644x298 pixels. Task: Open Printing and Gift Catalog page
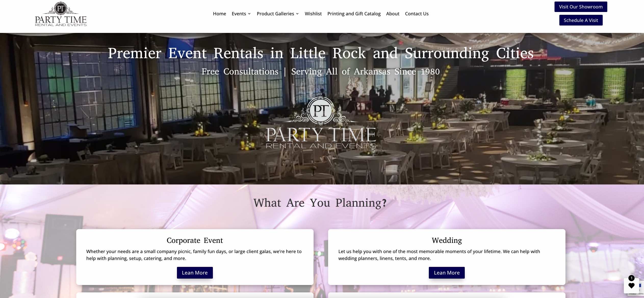[354, 14]
